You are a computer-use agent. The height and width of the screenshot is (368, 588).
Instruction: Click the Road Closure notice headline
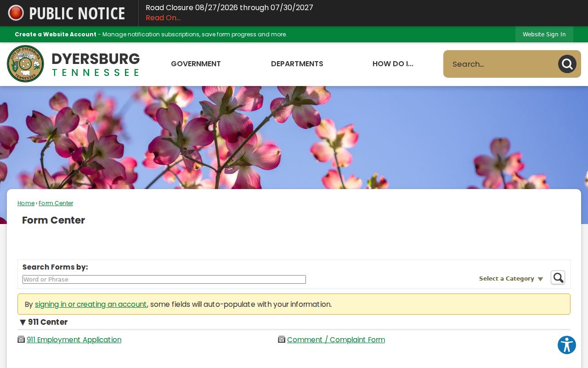pyautogui.click(x=229, y=8)
